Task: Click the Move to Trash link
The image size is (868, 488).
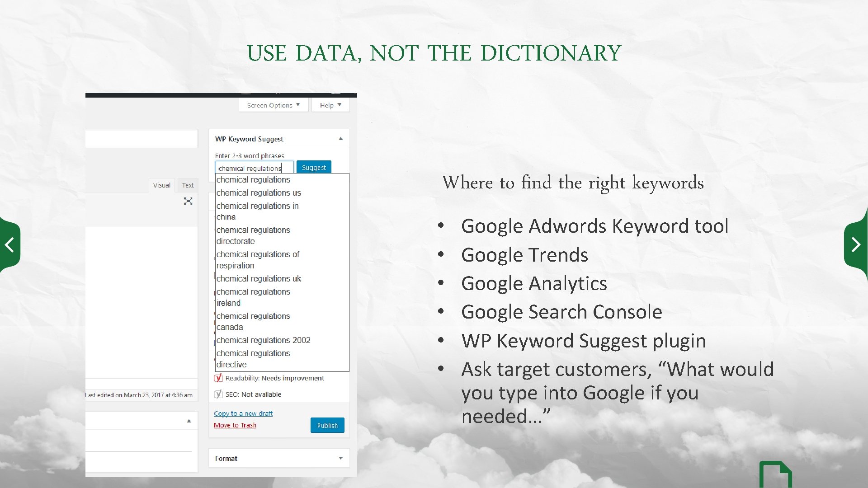Action: (x=235, y=425)
